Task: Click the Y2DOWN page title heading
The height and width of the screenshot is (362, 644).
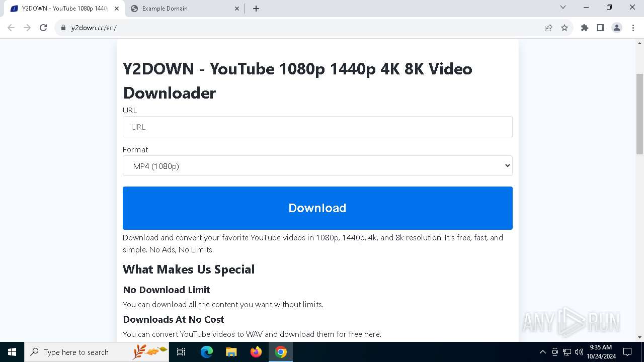Action: click(297, 80)
